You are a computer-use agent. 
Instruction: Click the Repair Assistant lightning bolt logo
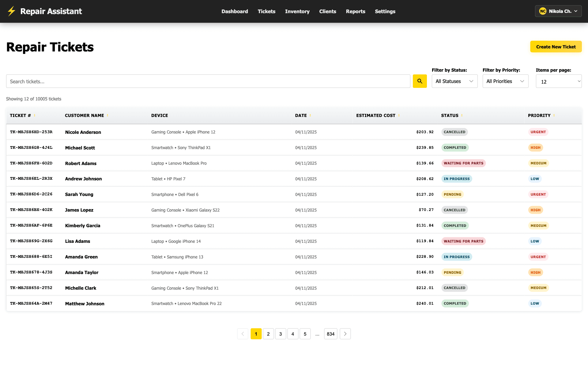pos(11,11)
